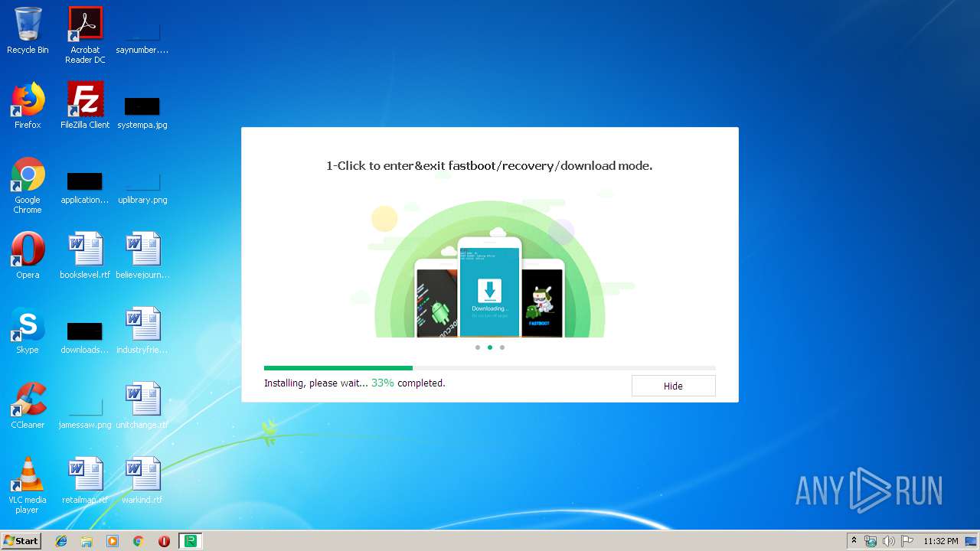Open Opera from the taskbar
Viewport: 980px width, 551px height.
(164, 541)
